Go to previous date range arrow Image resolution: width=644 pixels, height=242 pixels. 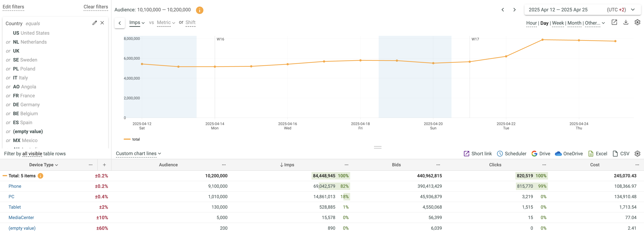tap(503, 10)
